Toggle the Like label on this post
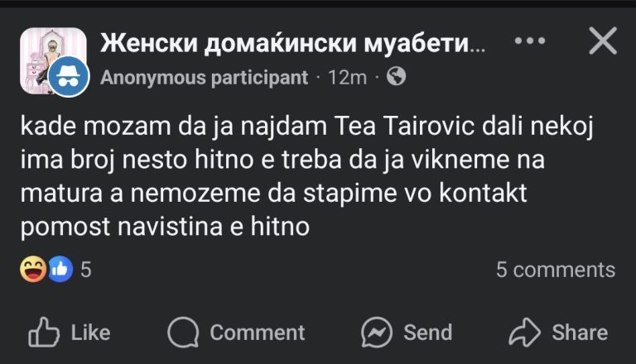This screenshot has width=636, height=364. 91,333
